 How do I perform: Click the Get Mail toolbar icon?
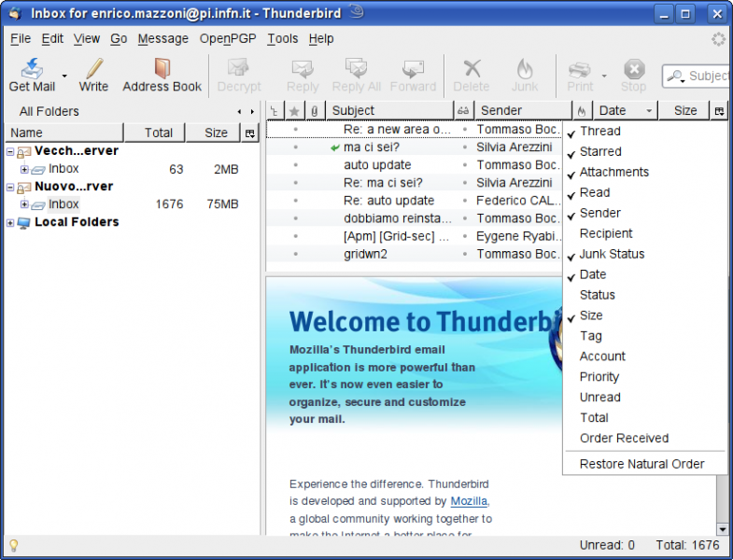(x=32, y=69)
